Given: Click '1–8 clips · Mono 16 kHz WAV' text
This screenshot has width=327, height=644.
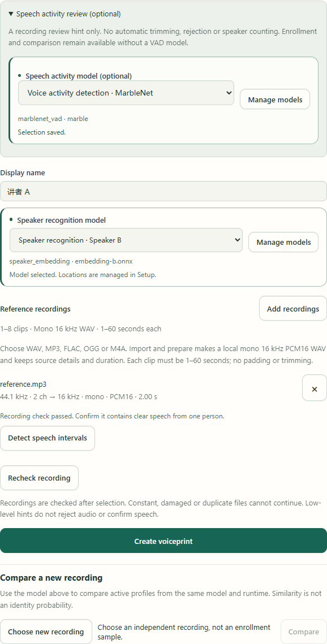Looking at the screenshot, I should click(80, 329).
